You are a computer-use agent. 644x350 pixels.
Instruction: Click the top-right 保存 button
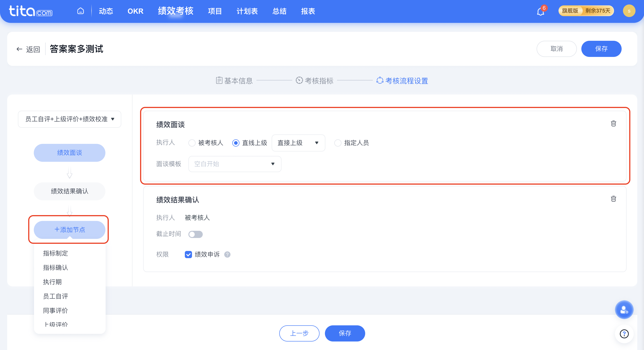tap(601, 49)
